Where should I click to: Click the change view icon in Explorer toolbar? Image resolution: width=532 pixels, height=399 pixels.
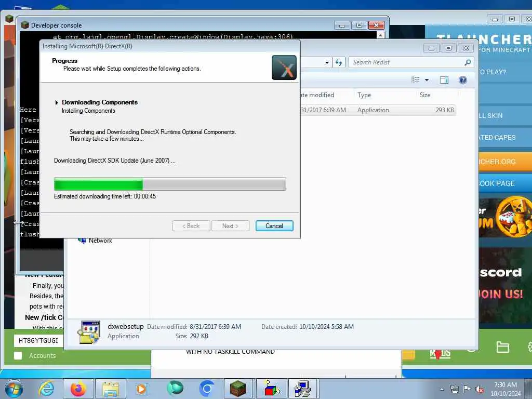[x=416, y=80]
